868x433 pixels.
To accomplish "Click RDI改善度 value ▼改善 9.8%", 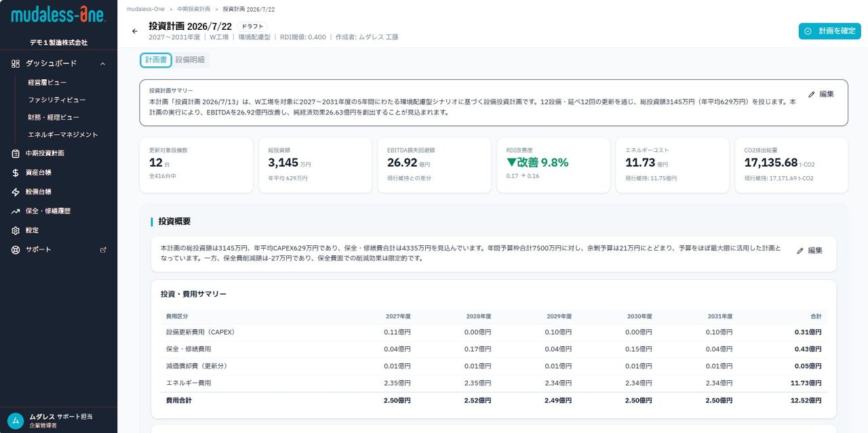I will (537, 163).
